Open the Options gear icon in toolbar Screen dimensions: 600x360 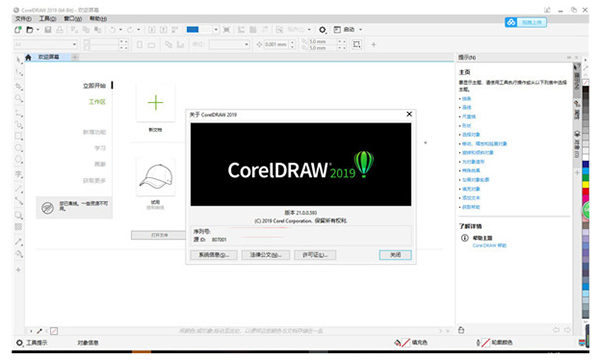(x=323, y=29)
